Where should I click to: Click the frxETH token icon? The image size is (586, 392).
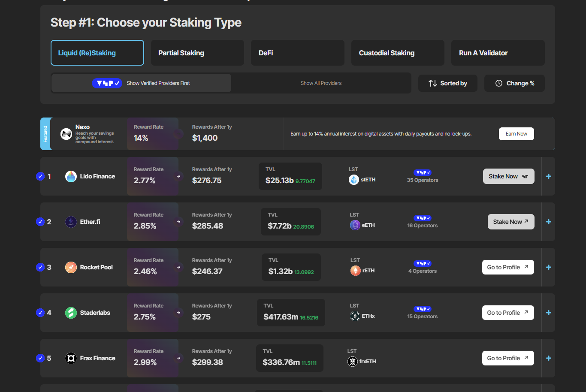pyautogui.click(x=353, y=362)
